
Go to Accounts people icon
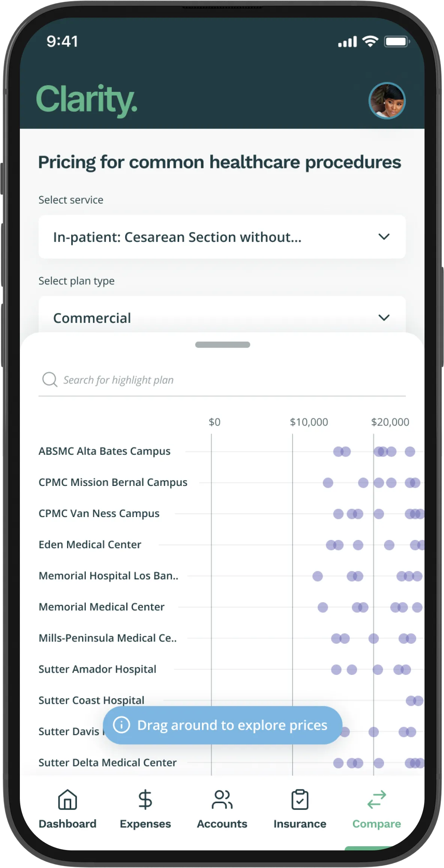[222, 799]
